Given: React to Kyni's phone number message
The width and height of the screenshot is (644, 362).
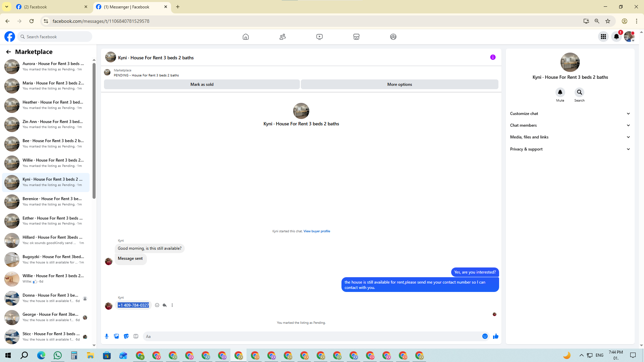Looking at the screenshot, I should (157, 305).
